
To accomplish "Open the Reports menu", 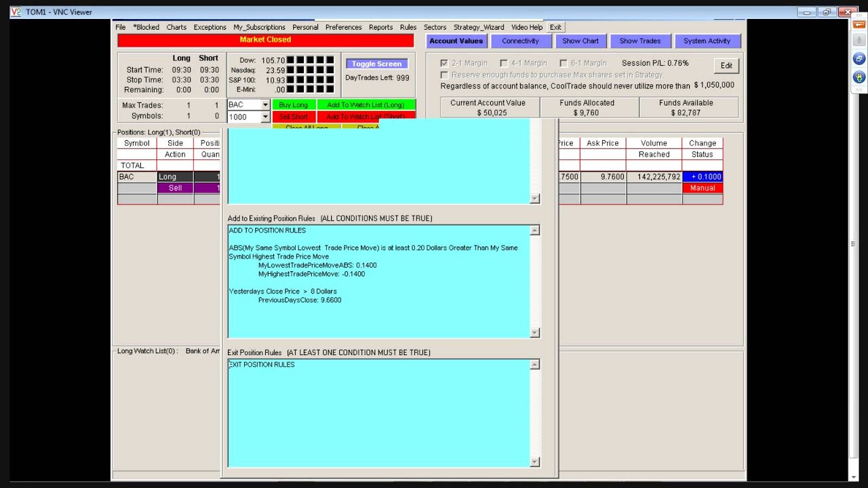I will point(380,27).
